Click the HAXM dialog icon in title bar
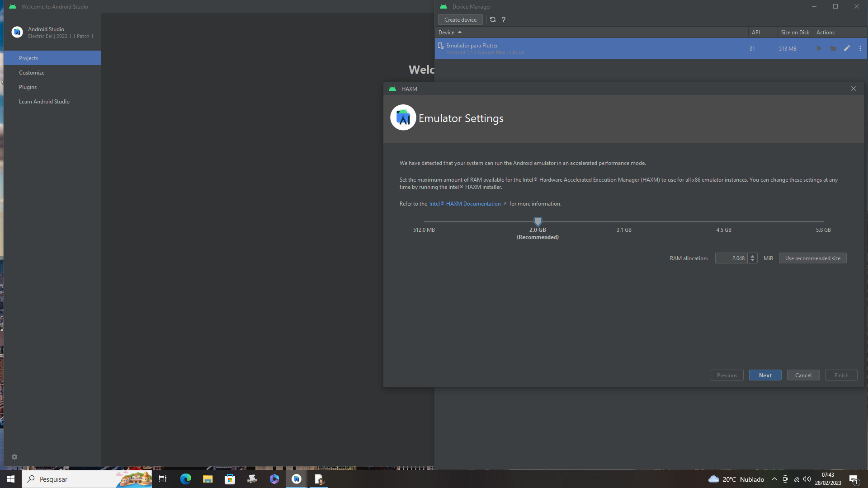Viewport: 868px width, 488px height. [x=393, y=88]
